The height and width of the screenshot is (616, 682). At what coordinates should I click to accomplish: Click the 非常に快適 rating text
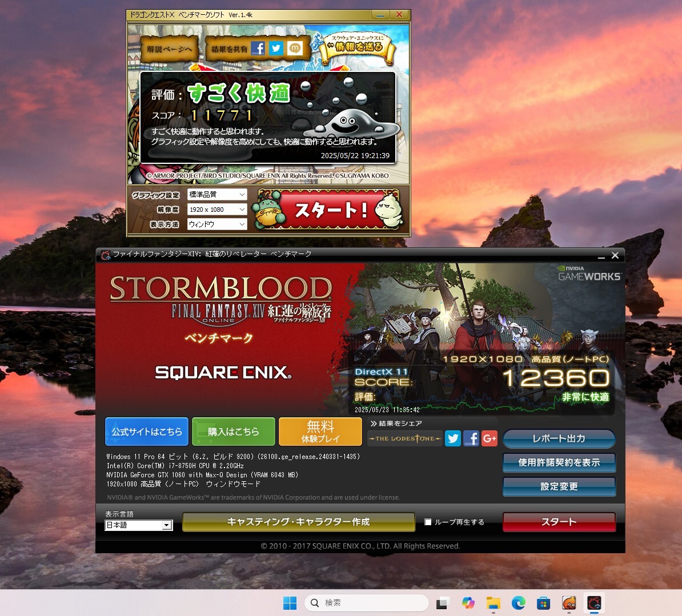coord(585,397)
